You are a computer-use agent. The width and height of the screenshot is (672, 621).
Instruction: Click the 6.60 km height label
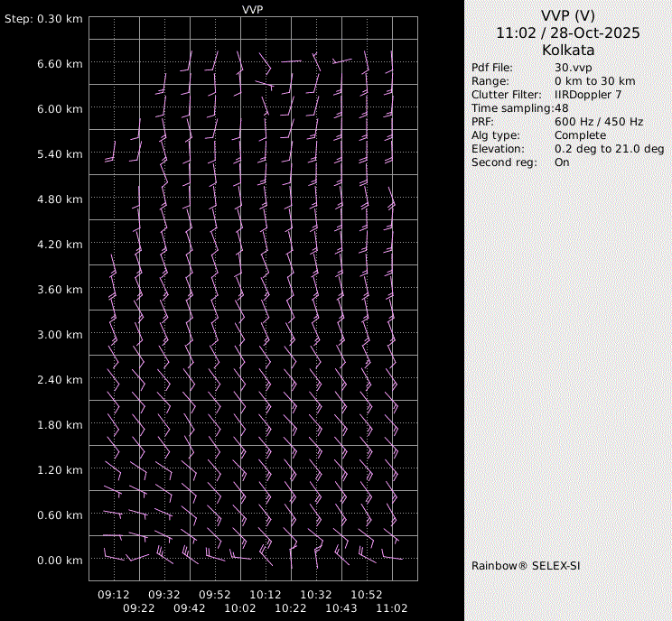61,64
